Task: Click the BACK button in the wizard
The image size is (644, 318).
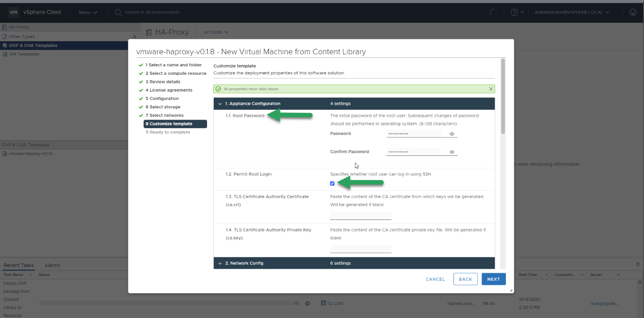Action: pyautogui.click(x=466, y=279)
